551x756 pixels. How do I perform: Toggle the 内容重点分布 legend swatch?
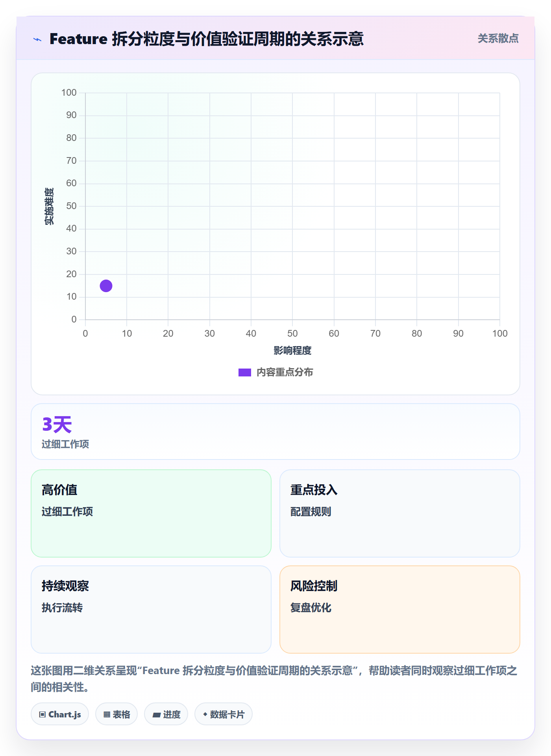pyautogui.click(x=244, y=372)
